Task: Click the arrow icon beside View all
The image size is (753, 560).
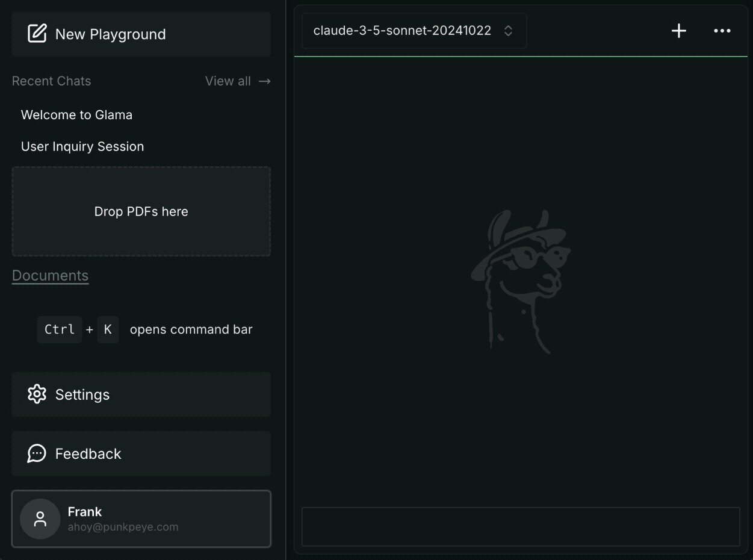Action: [264, 81]
